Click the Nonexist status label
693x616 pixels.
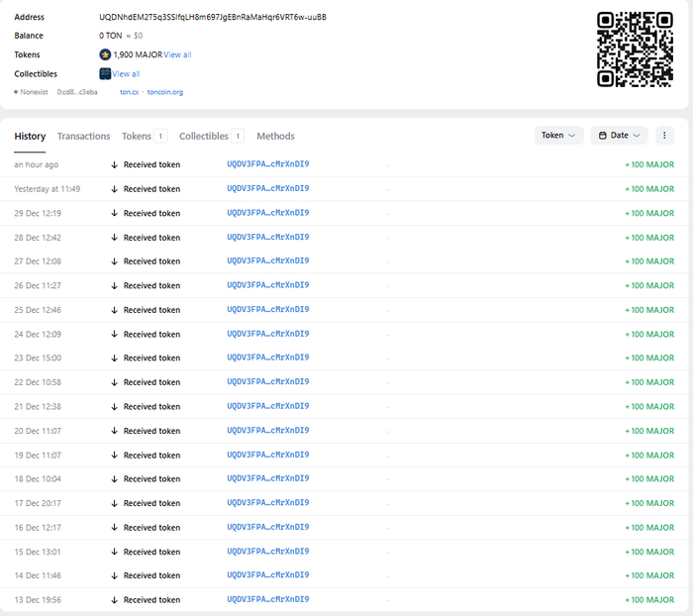[34, 92]
